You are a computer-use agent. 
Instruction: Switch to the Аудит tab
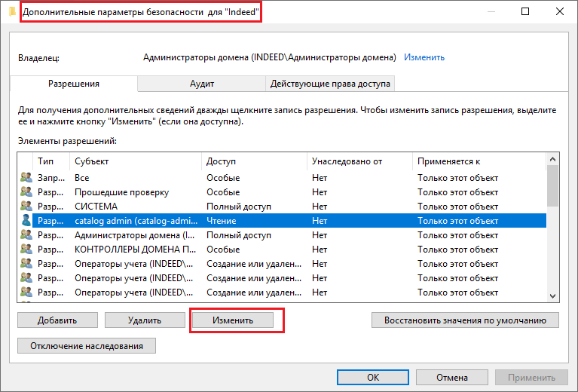tap(201, 84)
